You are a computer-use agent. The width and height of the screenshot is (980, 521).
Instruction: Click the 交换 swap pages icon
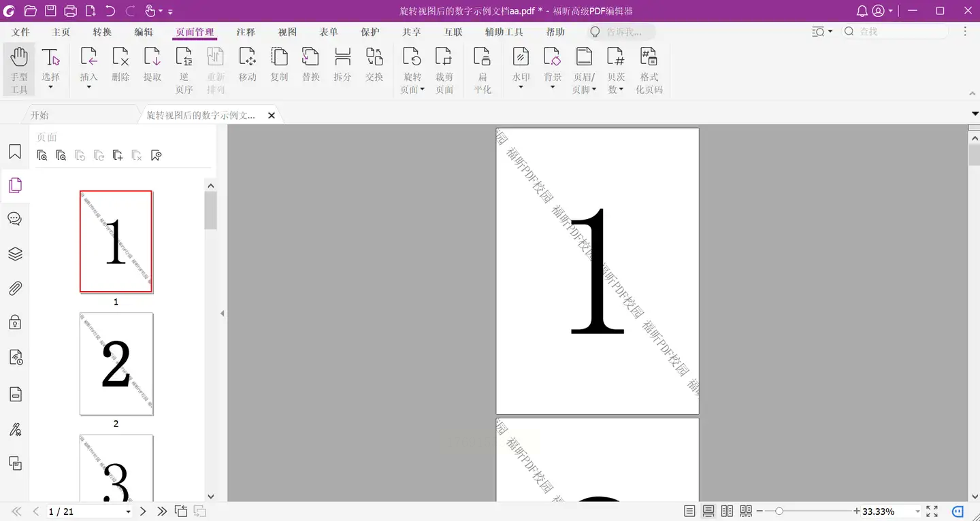(374, 65)
